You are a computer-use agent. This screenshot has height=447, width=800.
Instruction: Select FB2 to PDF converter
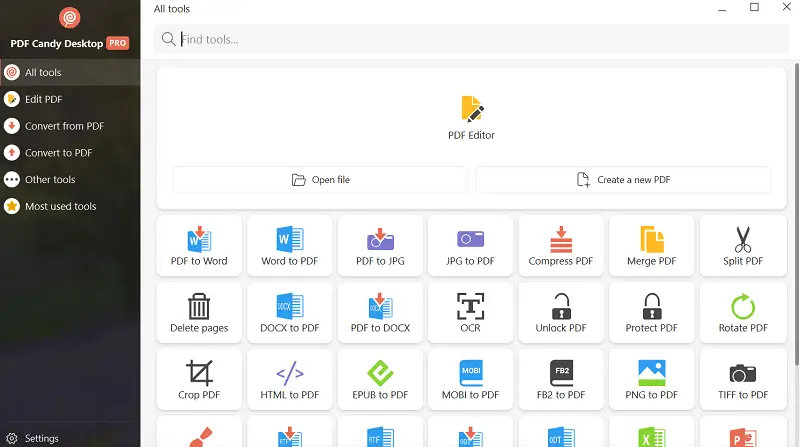pos(561,379)
